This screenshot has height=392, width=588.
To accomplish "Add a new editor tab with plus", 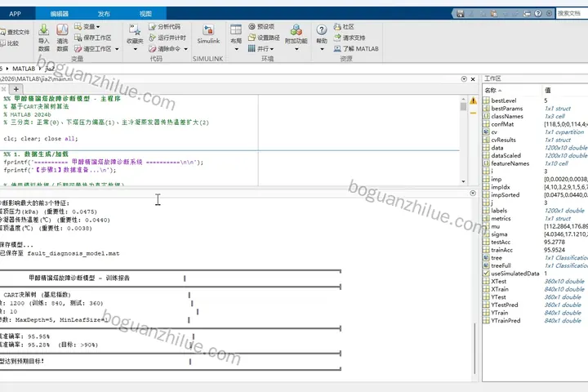I will pyautogui.click(x=16, y=89).
